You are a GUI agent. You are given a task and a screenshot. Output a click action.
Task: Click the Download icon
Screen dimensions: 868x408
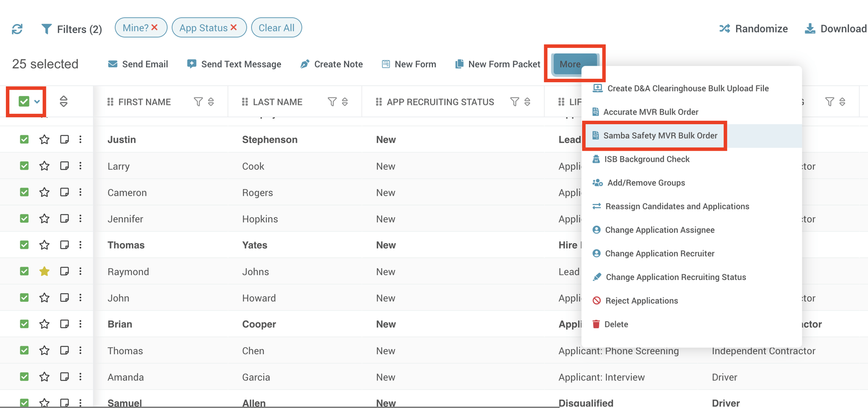809,28
